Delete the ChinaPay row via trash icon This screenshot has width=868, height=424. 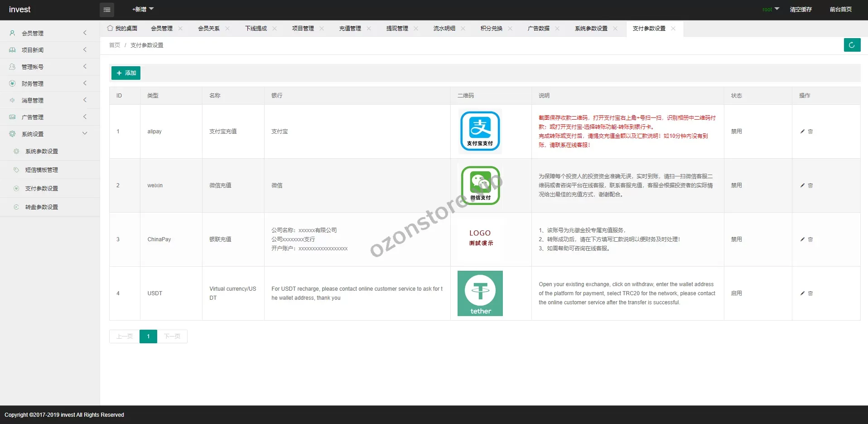(x=810, y=239)
